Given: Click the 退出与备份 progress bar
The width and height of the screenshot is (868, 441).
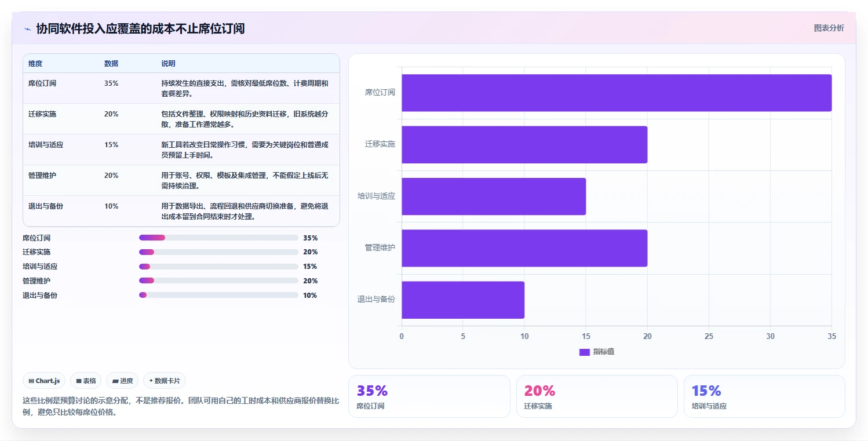Looking at the screenshot, I should click(x=218, y=295).
